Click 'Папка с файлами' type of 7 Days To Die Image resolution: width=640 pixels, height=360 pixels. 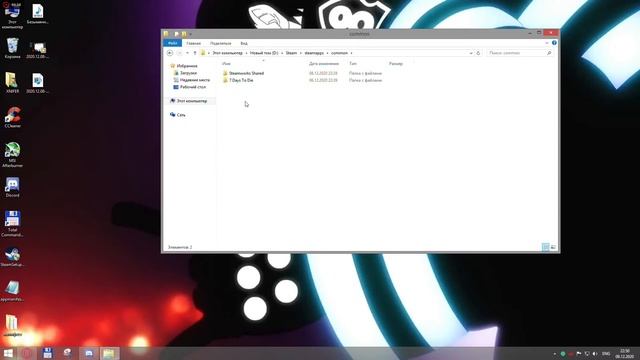[x=365, y=80]
